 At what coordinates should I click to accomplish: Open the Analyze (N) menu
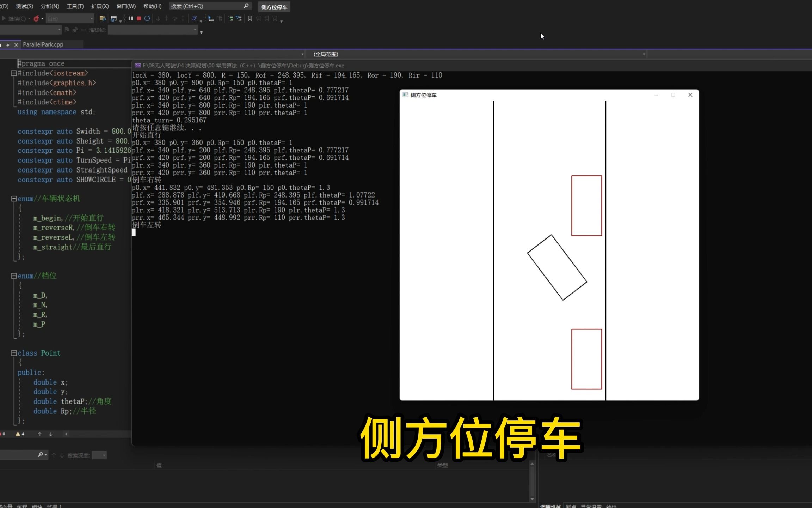[x=50, y=6]
